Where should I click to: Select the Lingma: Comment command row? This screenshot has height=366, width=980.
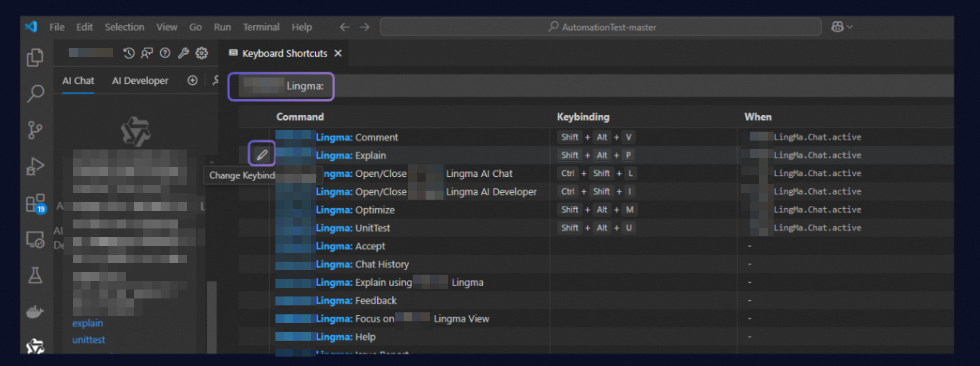pos(596,137)
